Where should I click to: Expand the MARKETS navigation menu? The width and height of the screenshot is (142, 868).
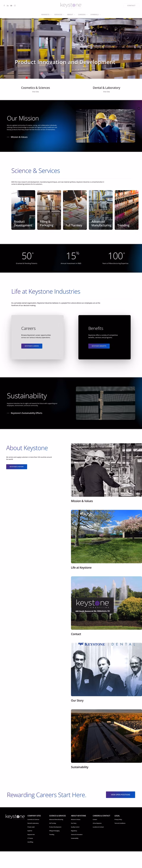[46, 15]
